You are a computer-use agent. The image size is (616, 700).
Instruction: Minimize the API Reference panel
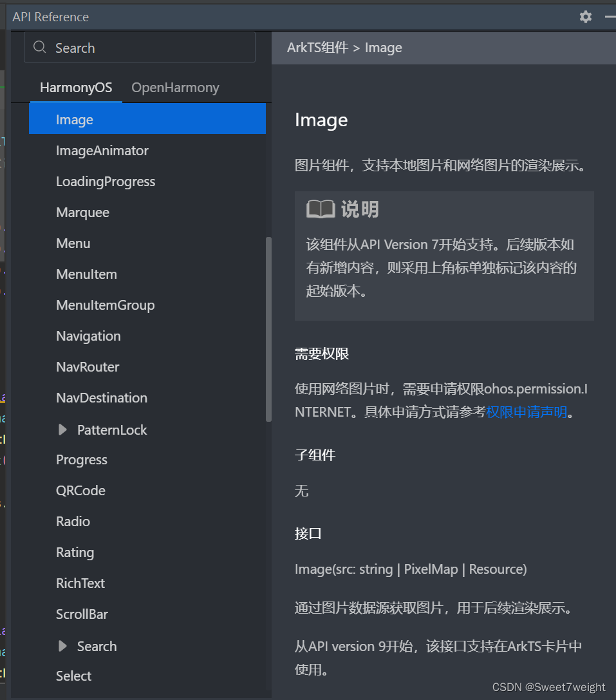click(610, 17)
